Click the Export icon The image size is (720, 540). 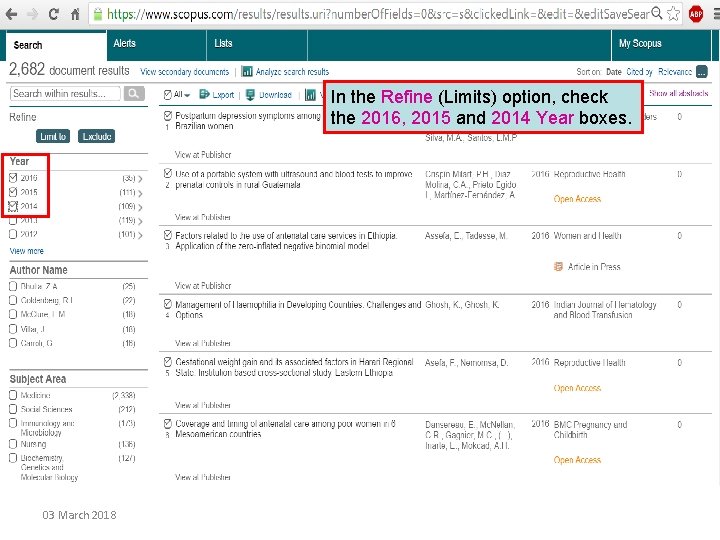(204, 95)
